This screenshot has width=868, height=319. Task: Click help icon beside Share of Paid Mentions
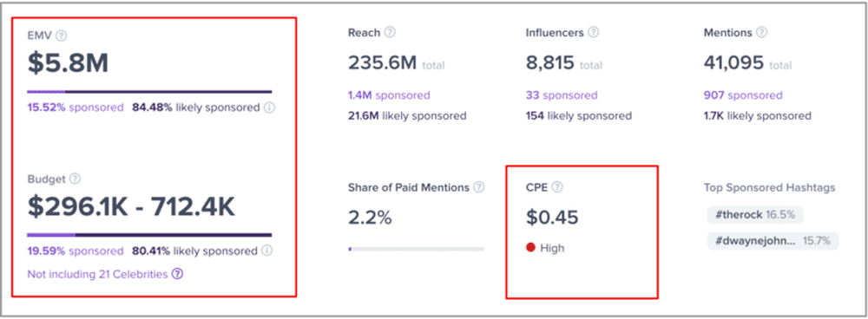(x=479, y=187)
